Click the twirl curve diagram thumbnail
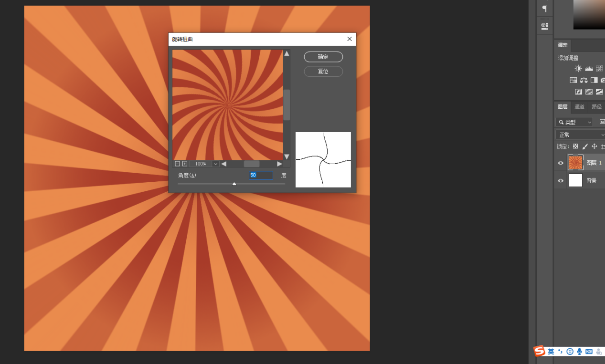 click(323, 160)
